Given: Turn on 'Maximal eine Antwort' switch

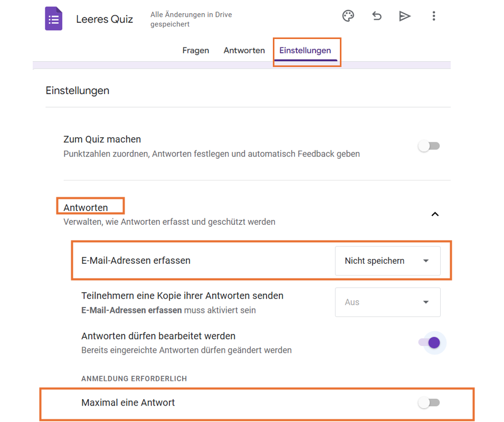Looking at the screenshot, I should (x=429, y=403).
